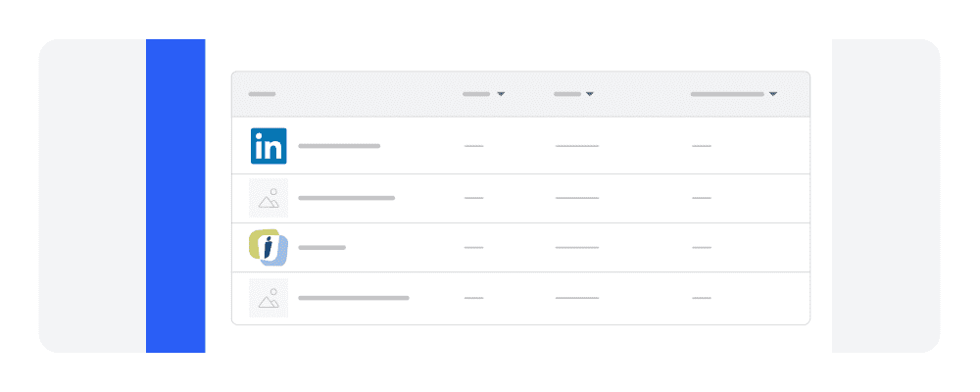980x392 pixels.
Task: Click the second column value in second row
Action: click(473, 198)
